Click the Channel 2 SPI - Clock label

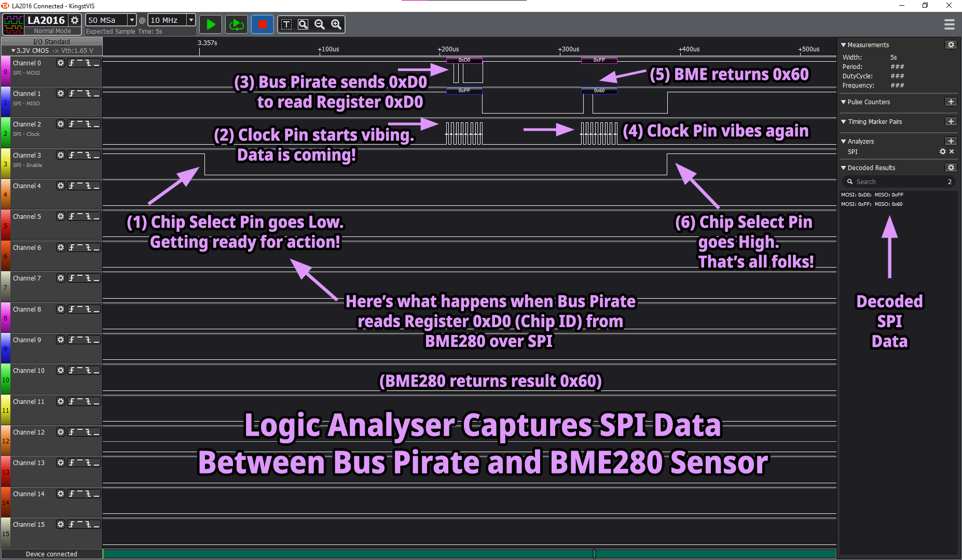pyautogui.click(x=26, y=134)
